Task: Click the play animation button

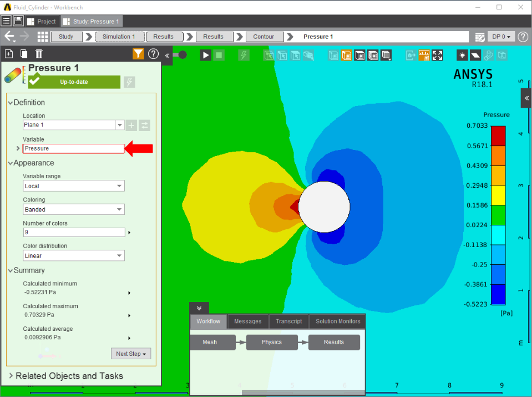Action: point(205,55)
